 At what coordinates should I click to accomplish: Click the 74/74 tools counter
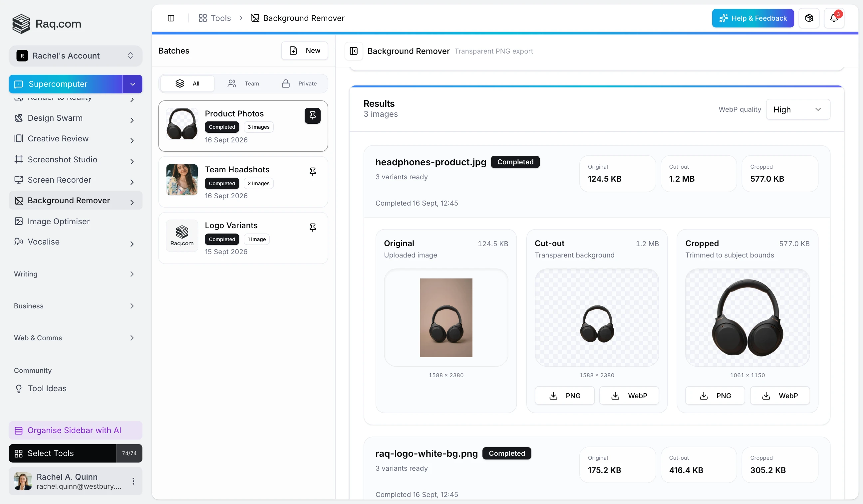tap(129, 454)
